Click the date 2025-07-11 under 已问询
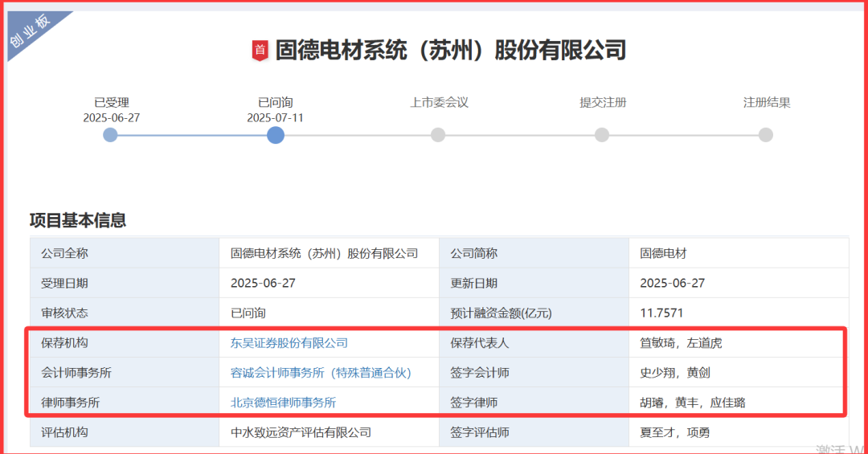Screen dimensions: 868x454 [x=275, y=118]
